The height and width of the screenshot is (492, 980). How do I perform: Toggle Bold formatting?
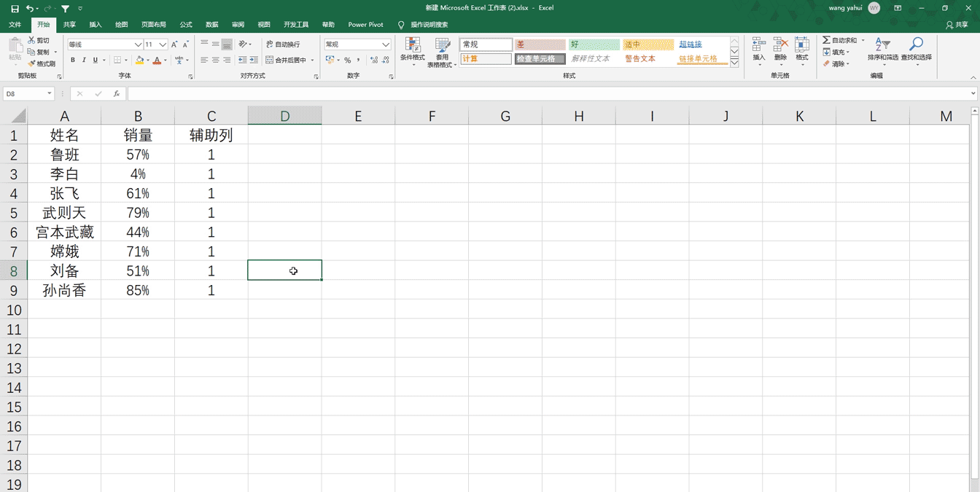(x=73, y=60)
